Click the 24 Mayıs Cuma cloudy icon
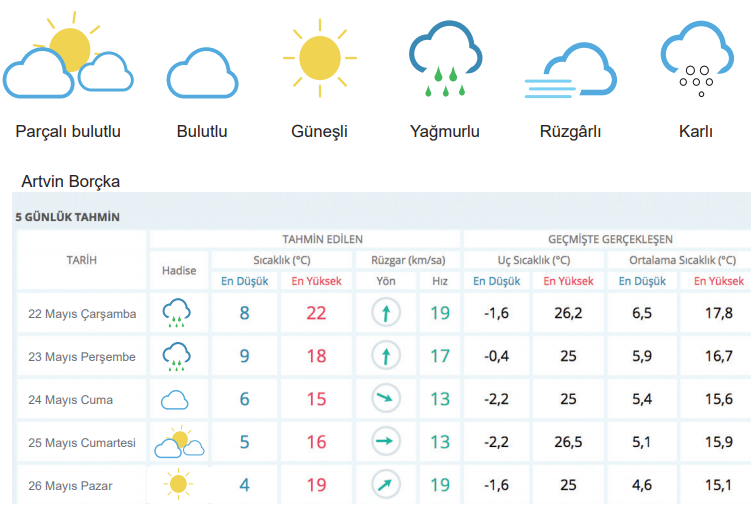Image resolution: width=756 pixels, height=508 pixels. [175, 400]
